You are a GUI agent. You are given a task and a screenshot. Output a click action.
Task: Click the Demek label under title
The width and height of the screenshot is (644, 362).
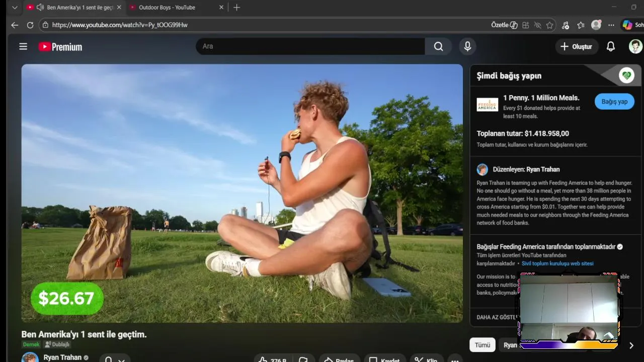[31, 344]
